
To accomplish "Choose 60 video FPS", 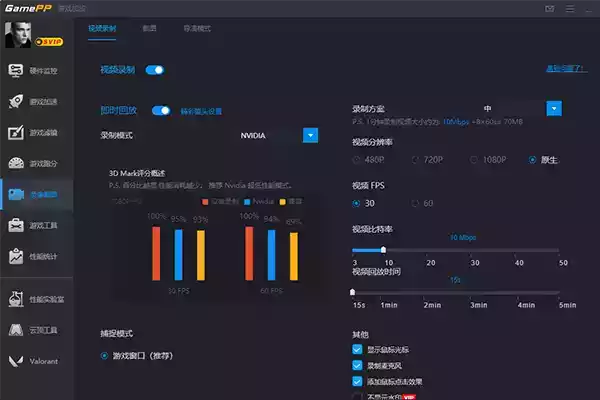I will click(x=422, y=203).
